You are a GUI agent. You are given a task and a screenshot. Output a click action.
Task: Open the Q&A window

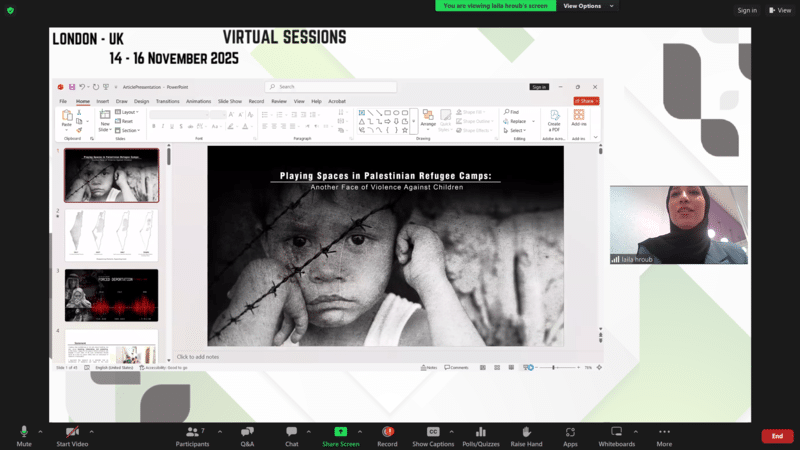[x=247, y=434]
